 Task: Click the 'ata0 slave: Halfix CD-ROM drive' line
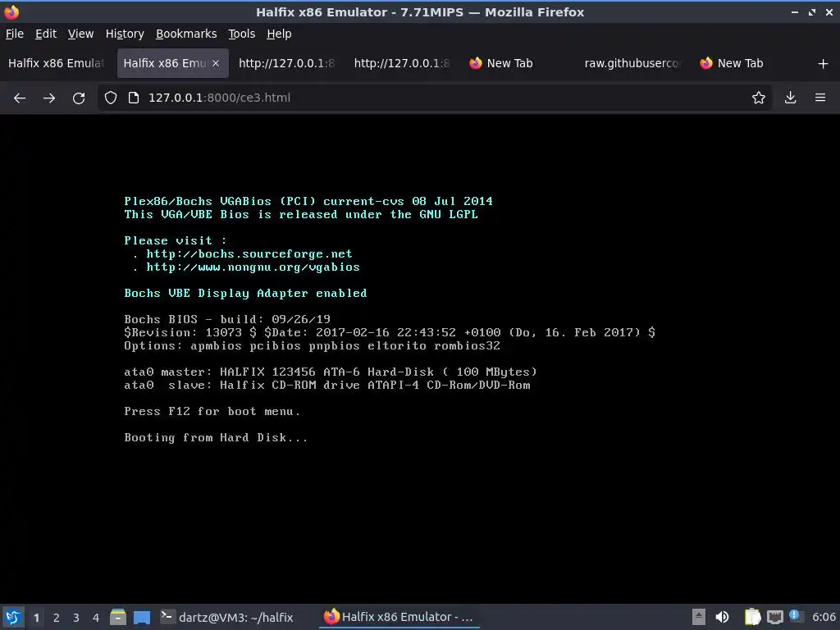pos(326,386)
